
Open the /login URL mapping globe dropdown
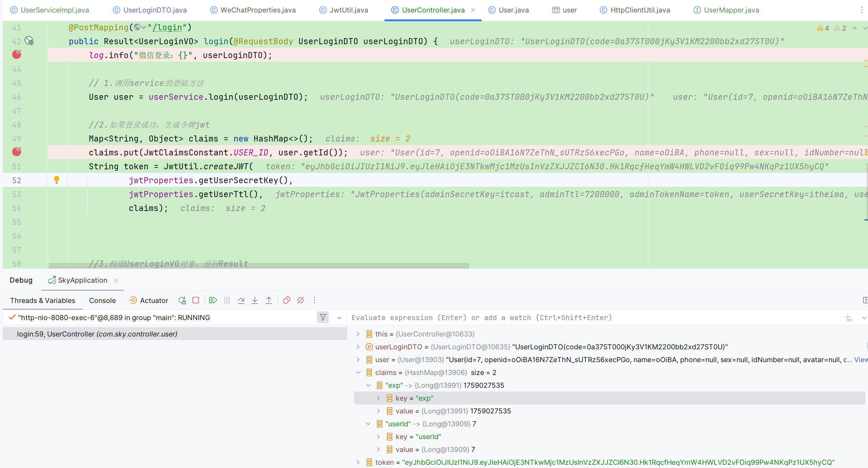140,27
